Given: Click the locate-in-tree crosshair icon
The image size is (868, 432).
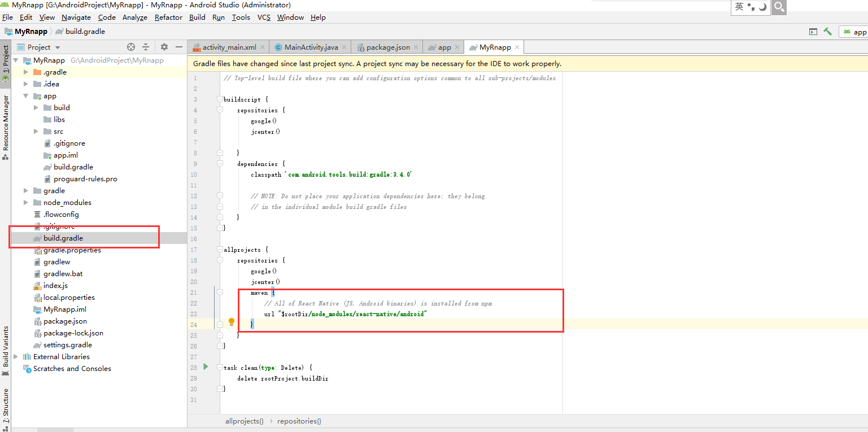Looking at the screenshot, I should 131,47.
